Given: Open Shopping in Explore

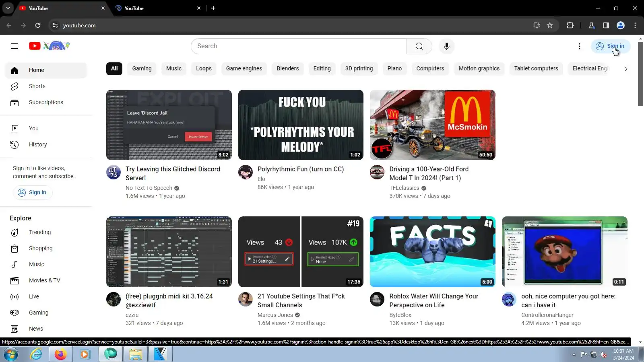Looking at the screenshot, I should pyautogui.click(x=46, y=248).
